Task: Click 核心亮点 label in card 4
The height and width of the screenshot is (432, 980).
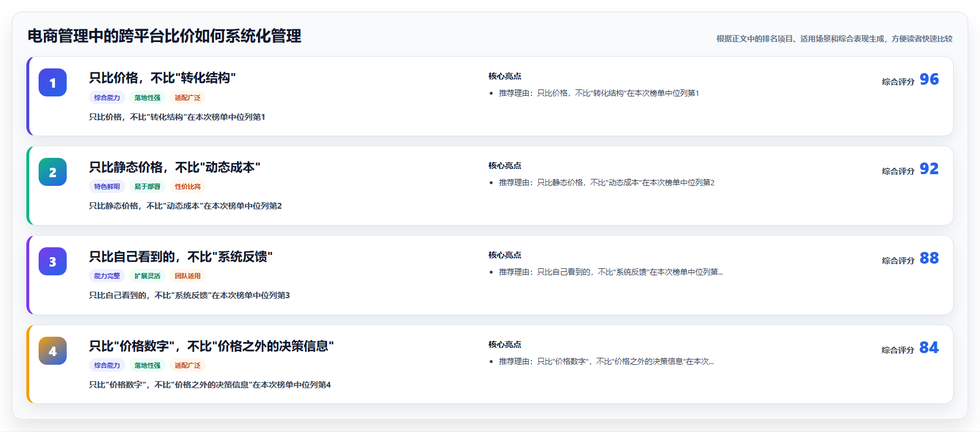Action: pos(505,344)
